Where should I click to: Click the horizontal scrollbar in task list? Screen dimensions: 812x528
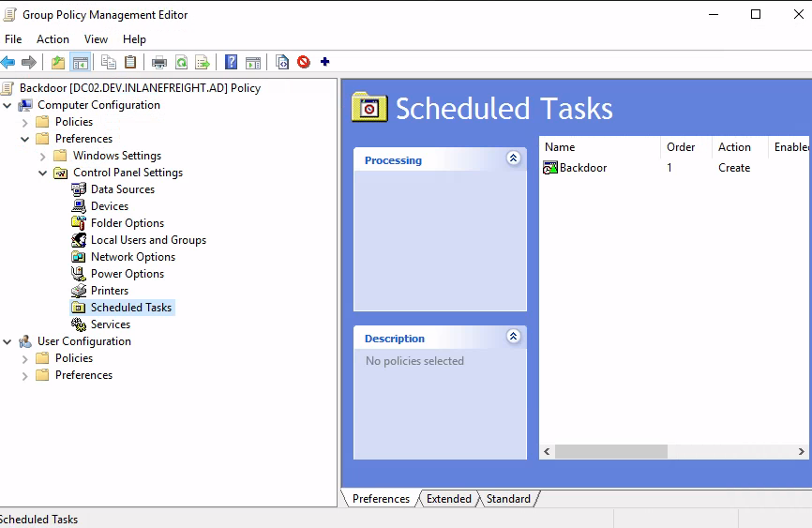click(x=610, y=451)
